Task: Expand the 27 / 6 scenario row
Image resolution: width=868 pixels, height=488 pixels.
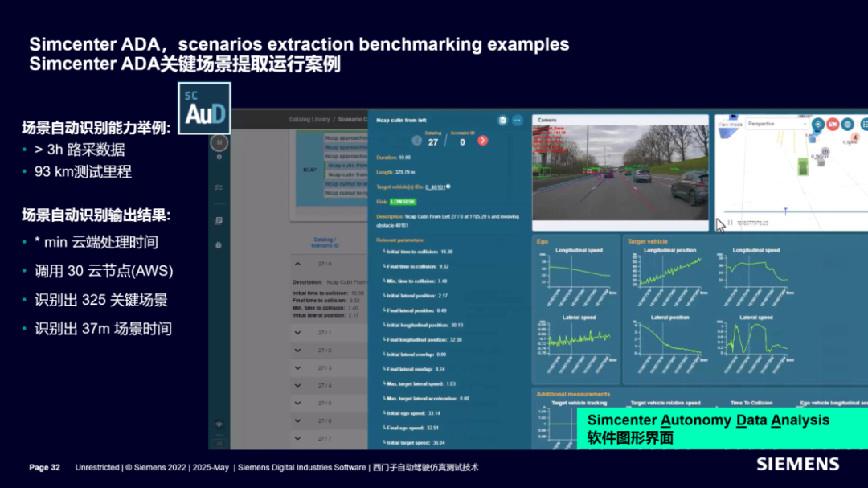Action: (298, 421)
